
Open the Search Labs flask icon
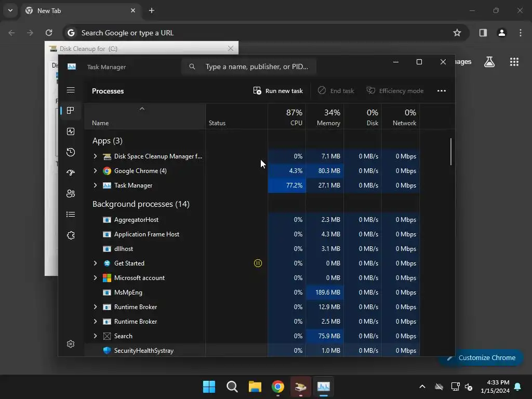pyautogui.click(x=489, y=62)
